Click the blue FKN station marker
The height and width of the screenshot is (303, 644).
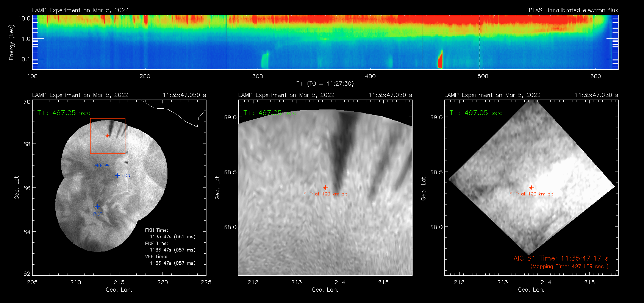click(117, 175)
